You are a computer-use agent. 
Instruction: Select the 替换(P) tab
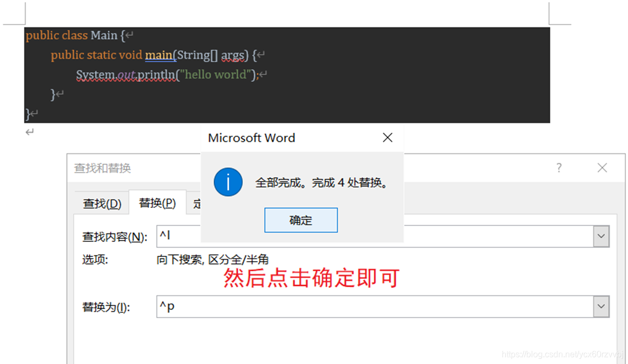(157, 203)
